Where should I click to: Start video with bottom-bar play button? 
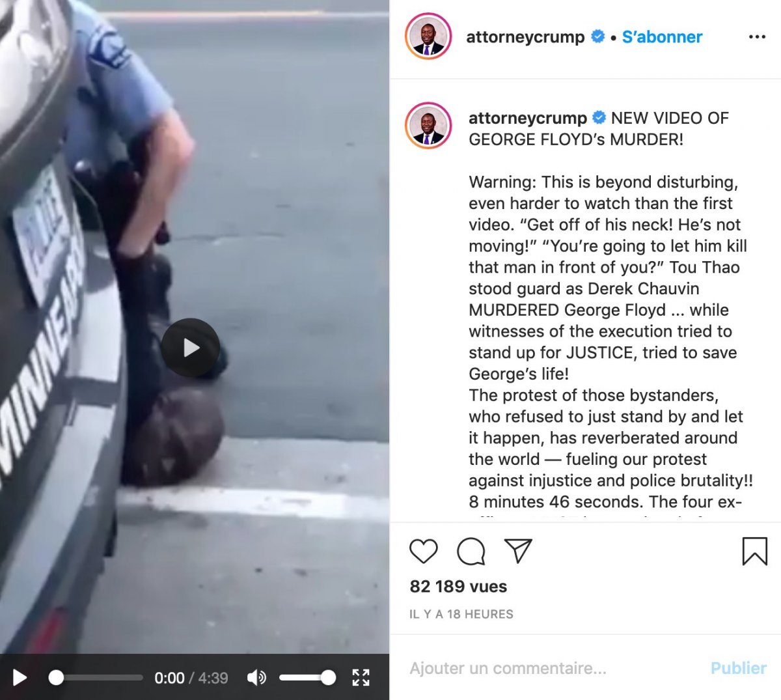point(20,678)
